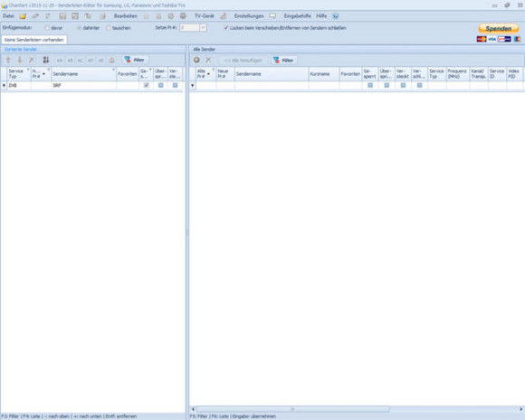Open file with yellow folder icon
The width and height of the screenshot is (525, 420).
pos(23,16)
